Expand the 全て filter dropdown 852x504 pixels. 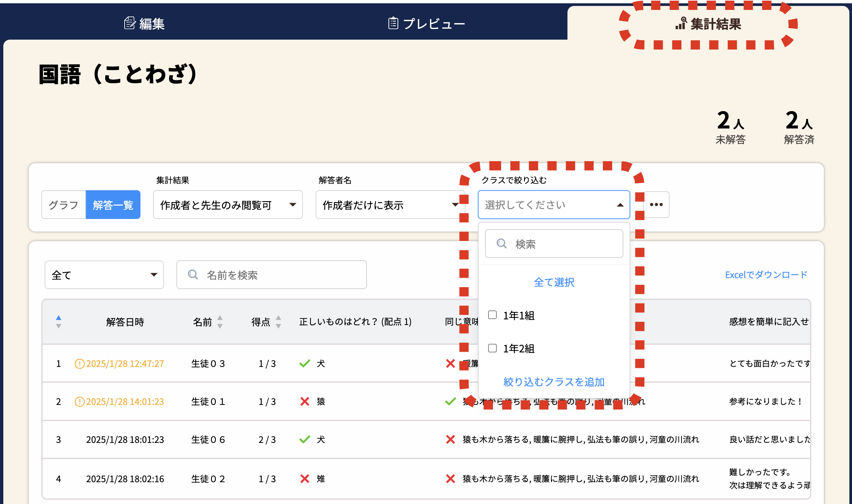(104, 275)
